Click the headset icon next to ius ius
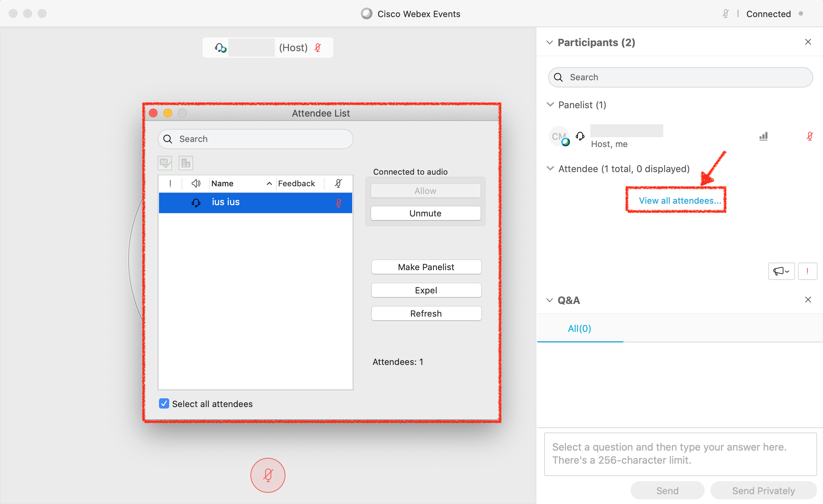 pyautogui.click(x=196, y=203)
